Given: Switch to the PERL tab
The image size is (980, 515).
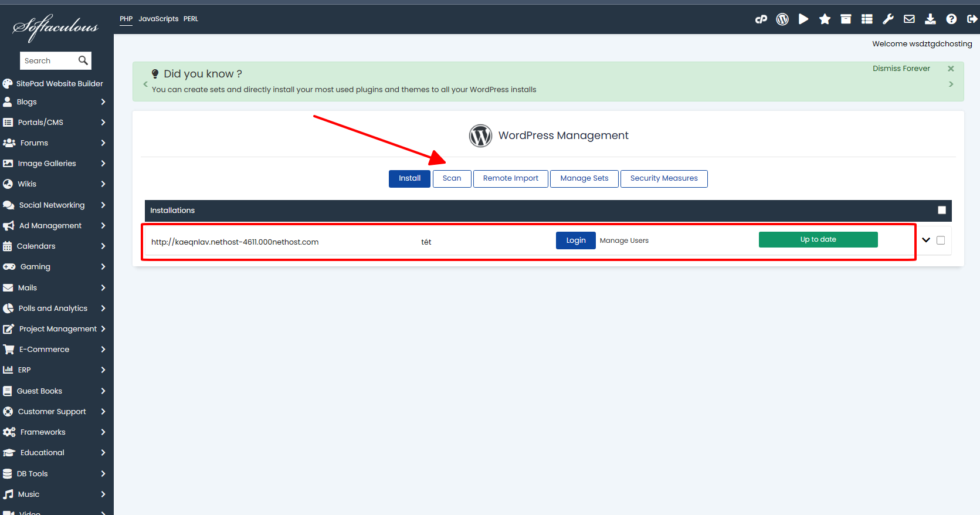Looking at the screenshot, I should point(191,19).
